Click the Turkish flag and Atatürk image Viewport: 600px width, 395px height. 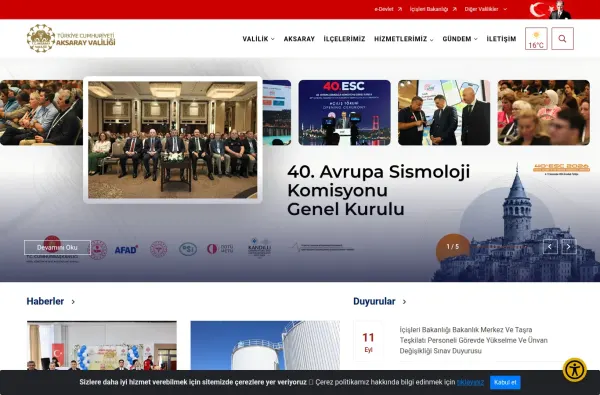(550, 10)
